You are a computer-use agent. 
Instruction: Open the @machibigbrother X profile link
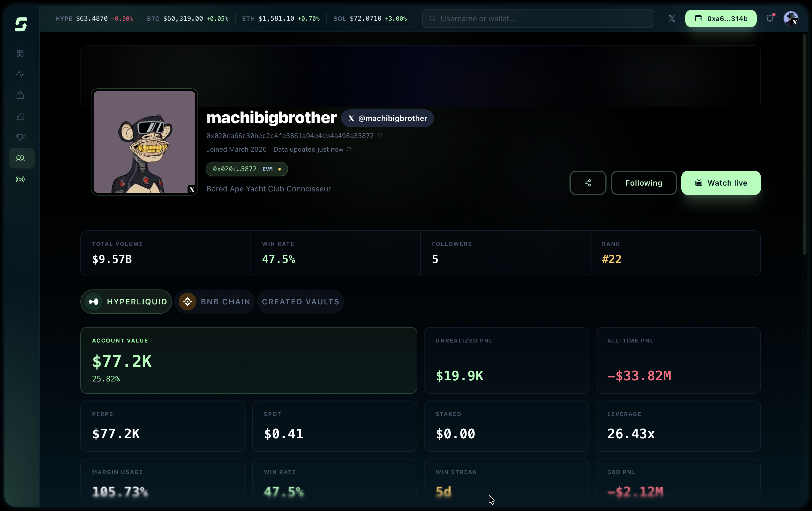tap(387, 118)
